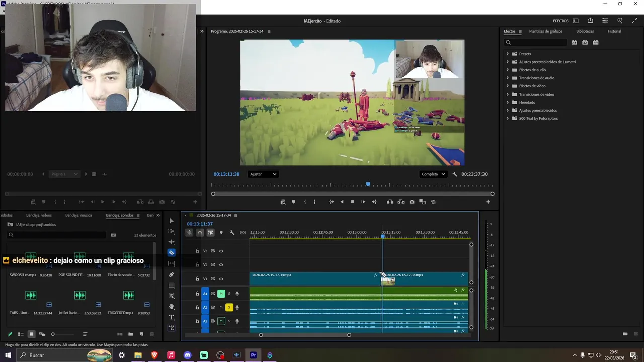Select the Type text tool
644x362 pixels.
pos(172,317)
